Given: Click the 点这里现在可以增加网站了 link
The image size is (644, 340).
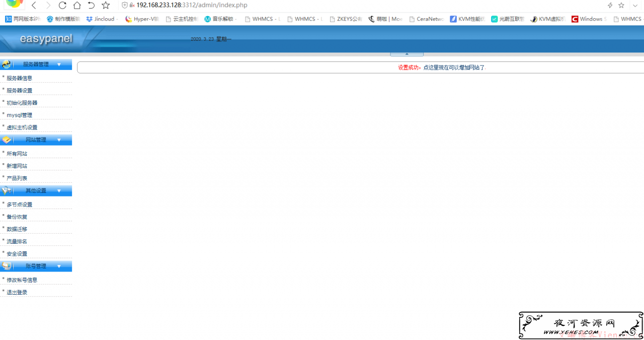Looking at the screenshot, I should (454, 67).
